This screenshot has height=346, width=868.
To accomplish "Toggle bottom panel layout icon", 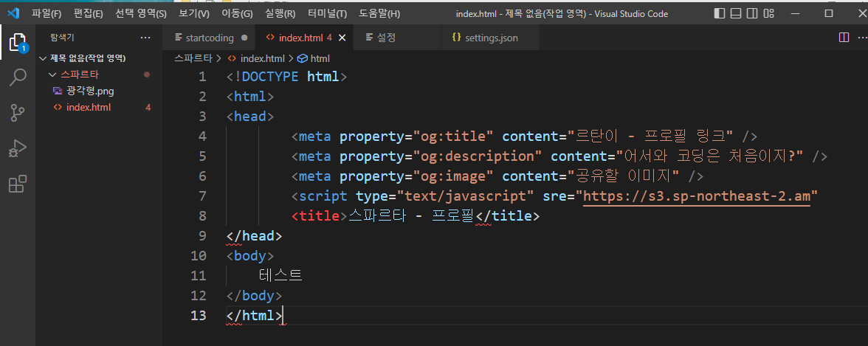I will (736, 13).
